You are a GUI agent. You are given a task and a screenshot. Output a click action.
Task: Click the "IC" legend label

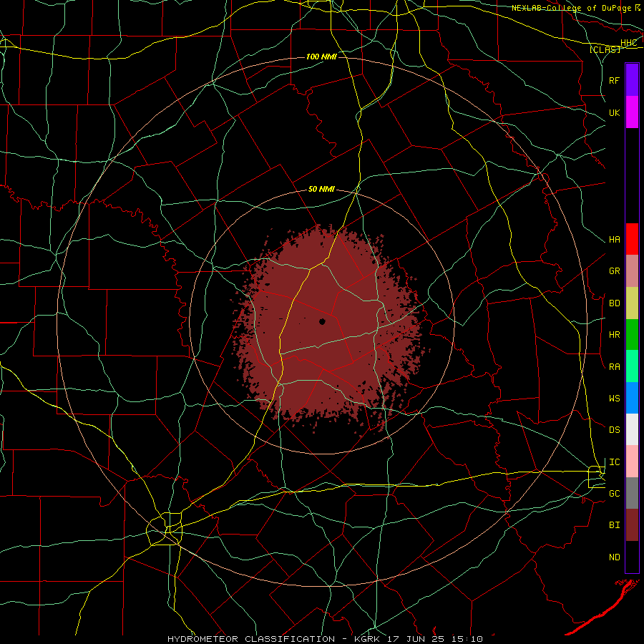tap(615, 462)
